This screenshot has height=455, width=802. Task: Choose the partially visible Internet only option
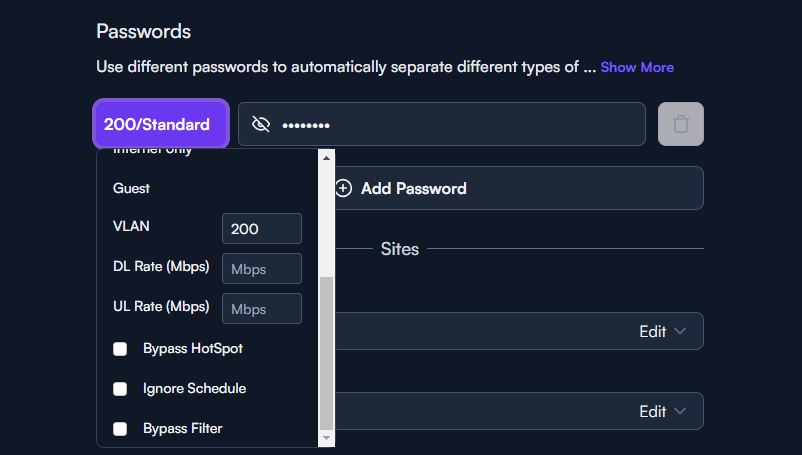pyautogui.click(x=152, y=151)
